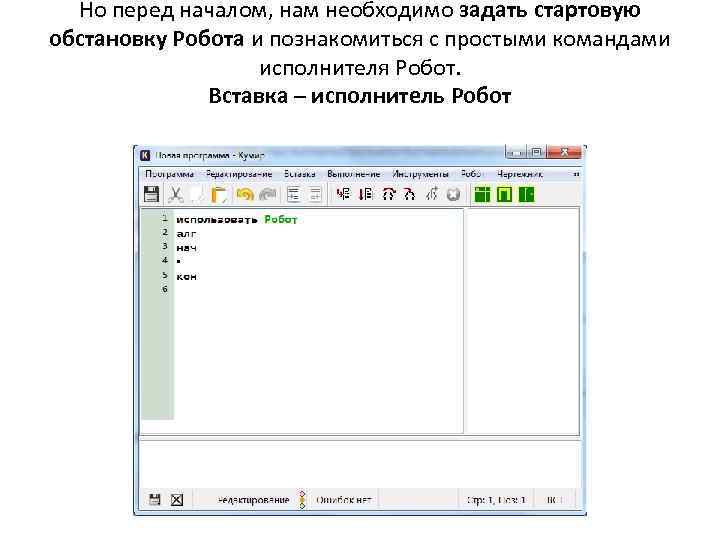Click the second grayed lines icon

point(315,194)
